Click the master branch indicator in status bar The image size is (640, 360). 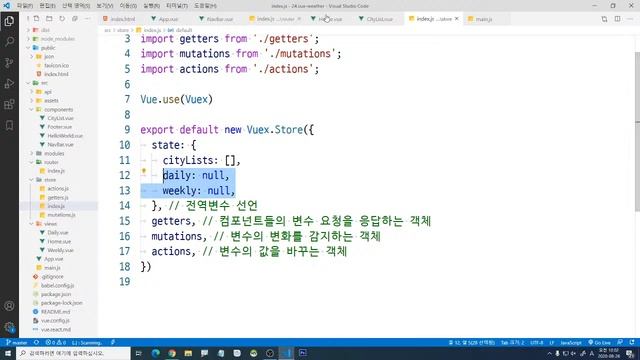17,342
